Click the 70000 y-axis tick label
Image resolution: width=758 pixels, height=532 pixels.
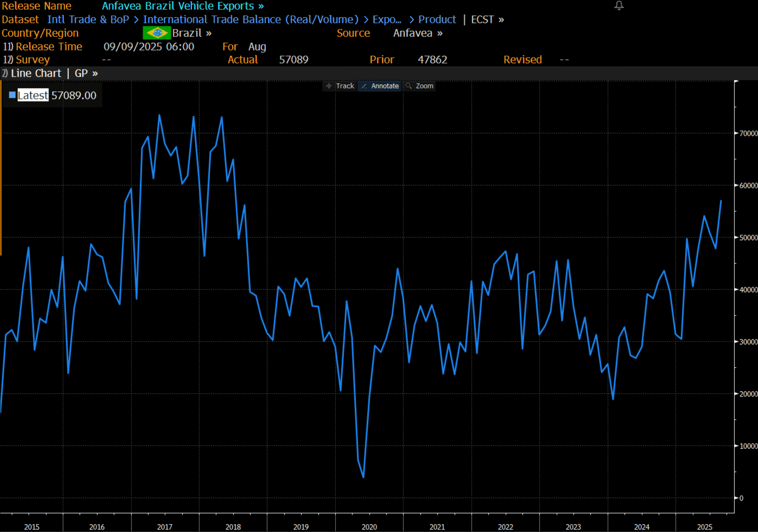(748, 134)
